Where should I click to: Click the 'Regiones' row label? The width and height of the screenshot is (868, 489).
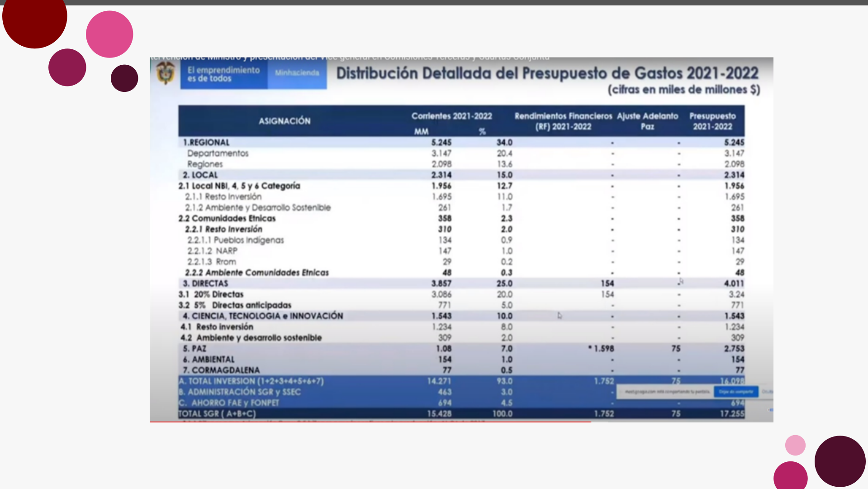coord(205,164)
